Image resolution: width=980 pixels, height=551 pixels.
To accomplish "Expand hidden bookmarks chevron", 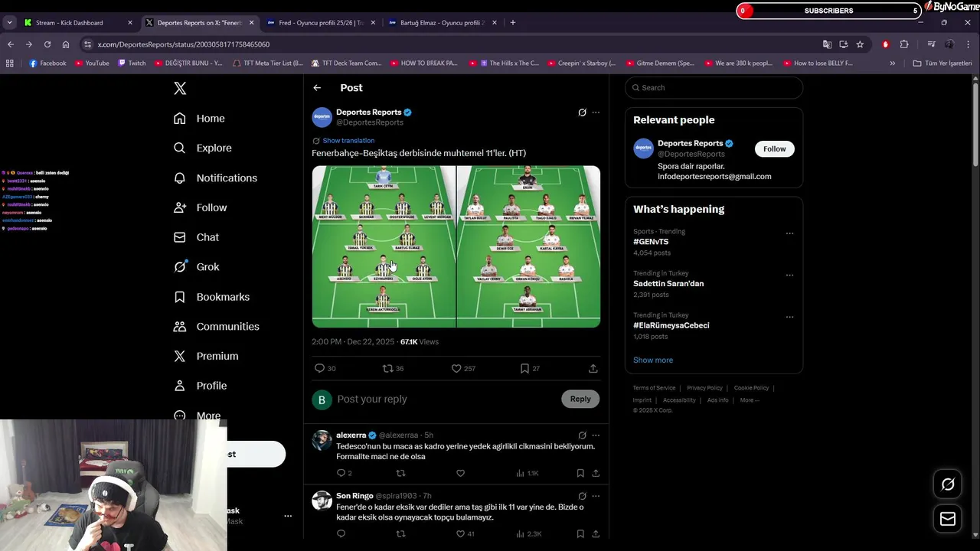I will point(892,64).
